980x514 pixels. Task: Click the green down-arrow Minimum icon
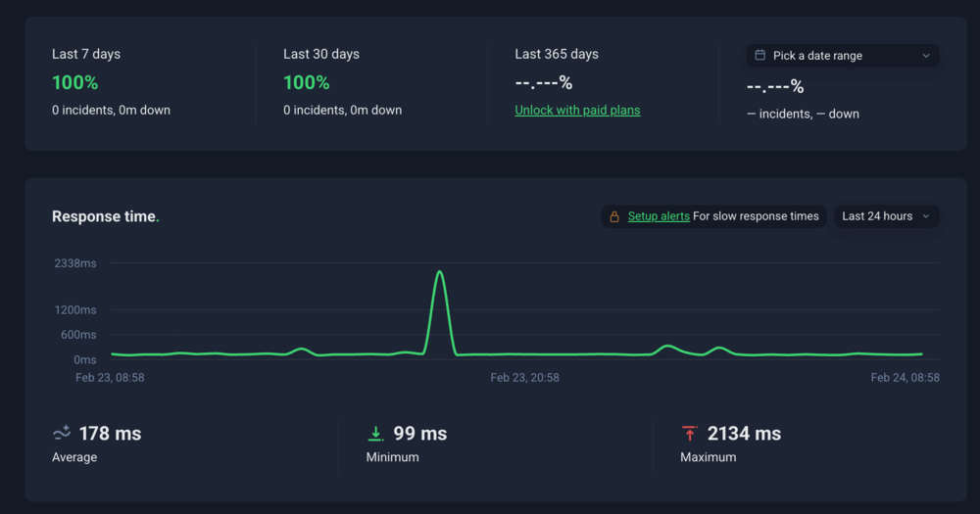(375, 433)
